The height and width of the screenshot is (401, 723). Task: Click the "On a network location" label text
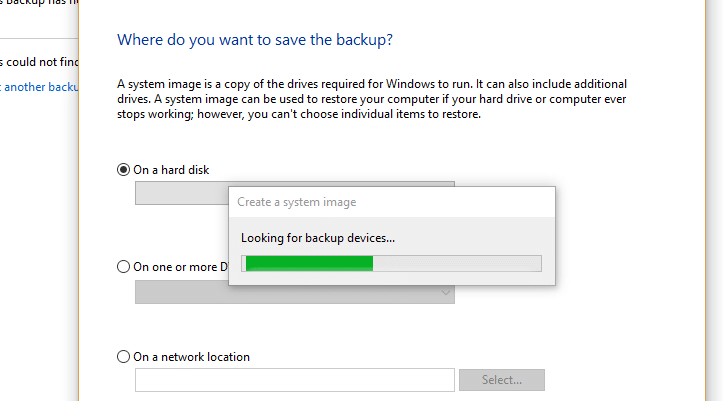191,357
